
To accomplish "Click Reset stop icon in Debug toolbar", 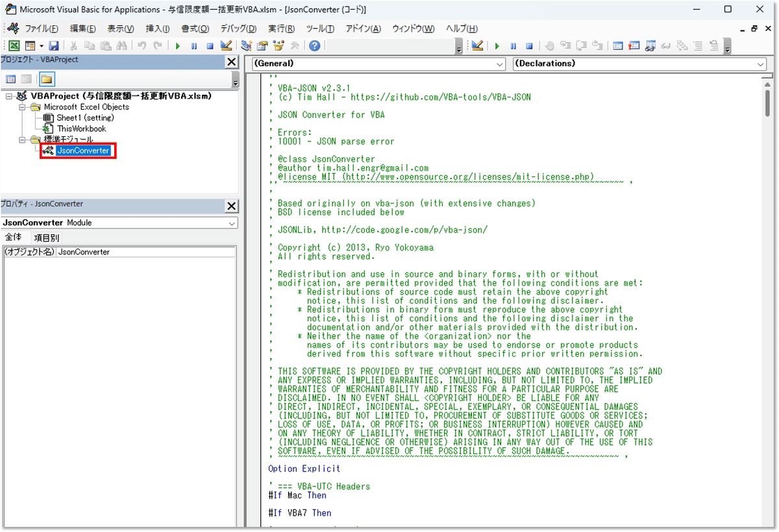I will click(x=529, y=46).
